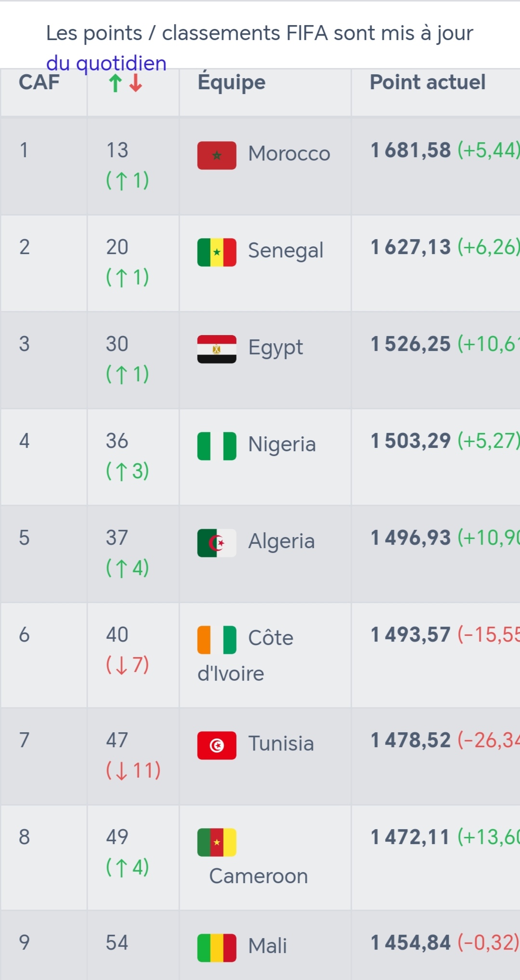Click the Tunisia flag icon
This screenshot has height=980, width=520.
[216, 745]
